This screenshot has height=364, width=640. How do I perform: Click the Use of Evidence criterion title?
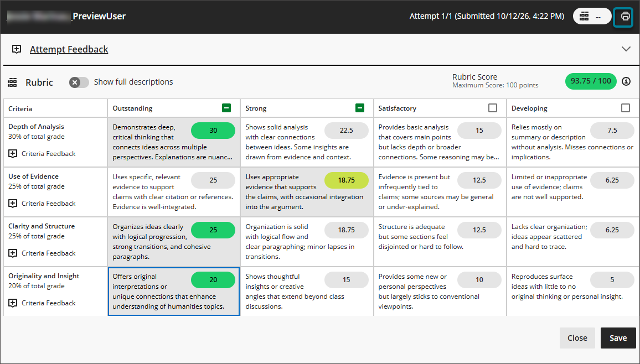click(33, 176)
